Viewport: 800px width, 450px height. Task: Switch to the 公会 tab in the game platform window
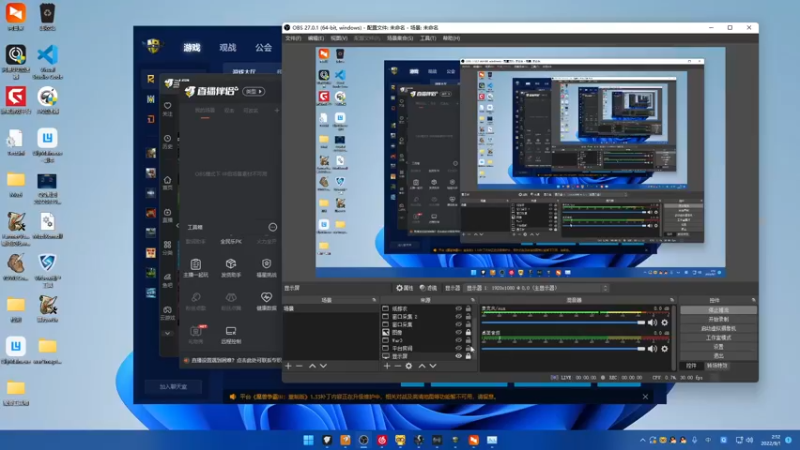click(263, 47)
